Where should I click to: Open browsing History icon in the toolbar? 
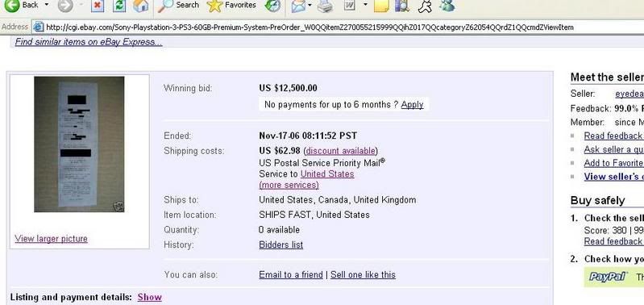272,5
